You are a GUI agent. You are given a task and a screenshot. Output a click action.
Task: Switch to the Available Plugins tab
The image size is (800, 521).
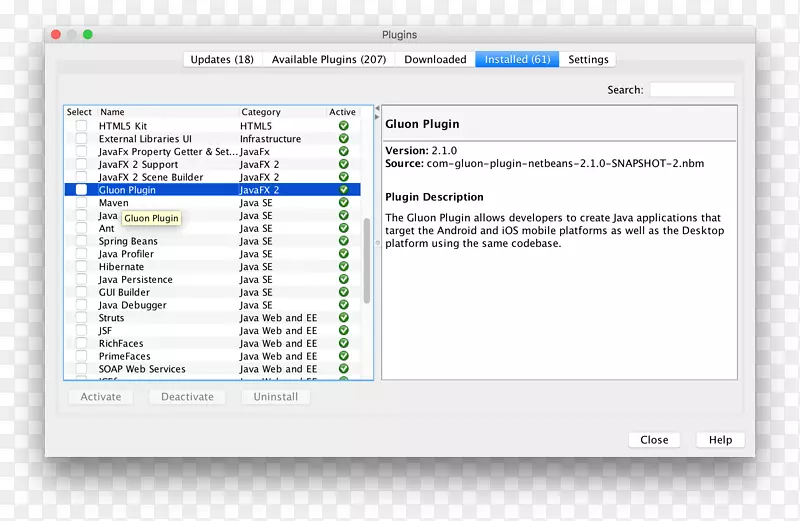(x=329, y=60)
